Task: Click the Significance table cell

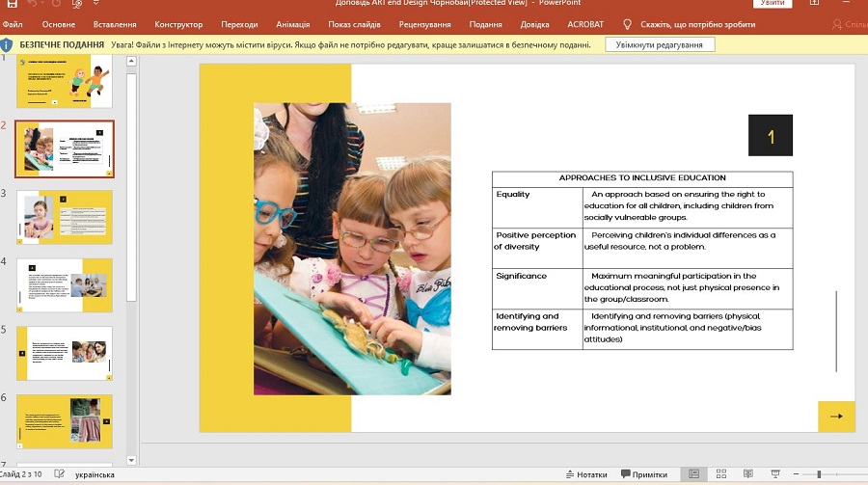Action: (537, 288)
